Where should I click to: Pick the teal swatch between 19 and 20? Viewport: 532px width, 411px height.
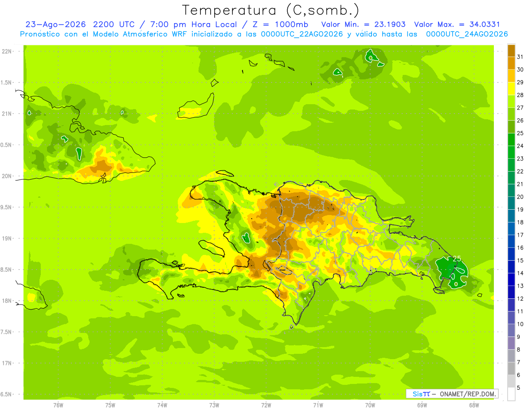511,204
